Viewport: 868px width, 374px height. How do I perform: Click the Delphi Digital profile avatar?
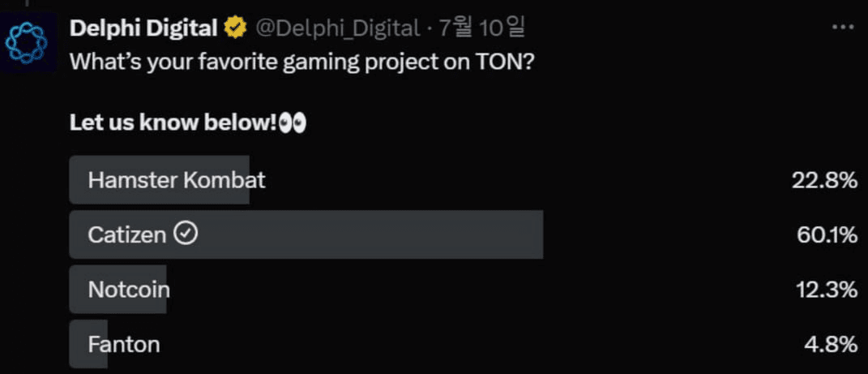click(x=28, y=42)
